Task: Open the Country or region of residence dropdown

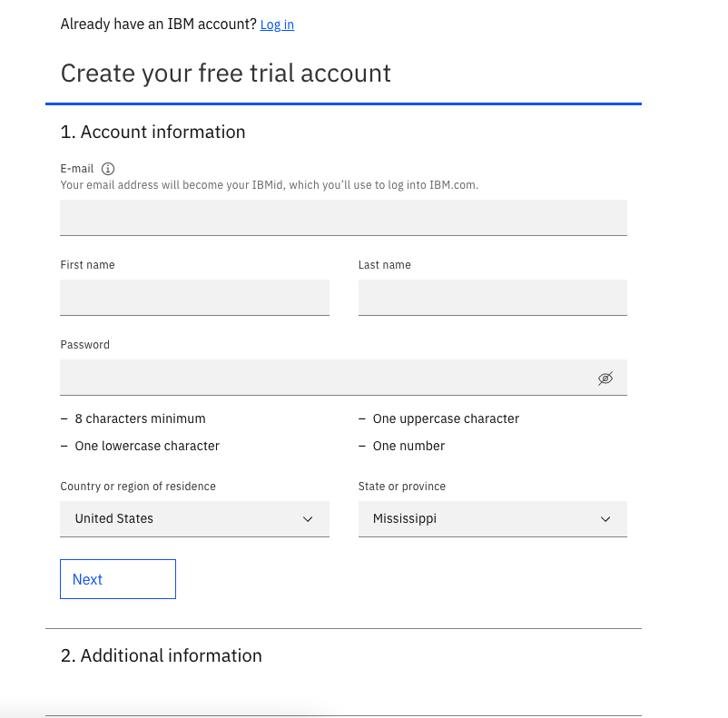Action: click(194, 518)
